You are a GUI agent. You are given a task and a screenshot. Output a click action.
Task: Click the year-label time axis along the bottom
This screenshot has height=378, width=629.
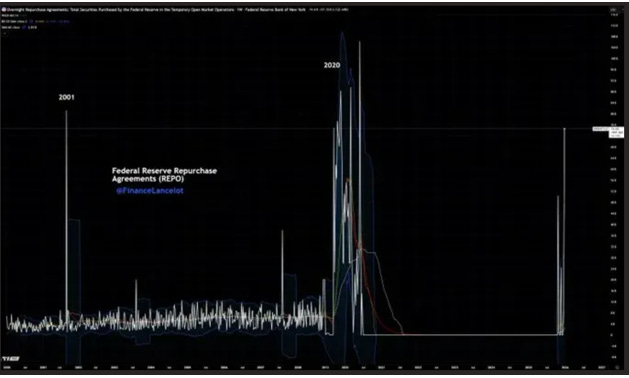click(x=305, y=367)
